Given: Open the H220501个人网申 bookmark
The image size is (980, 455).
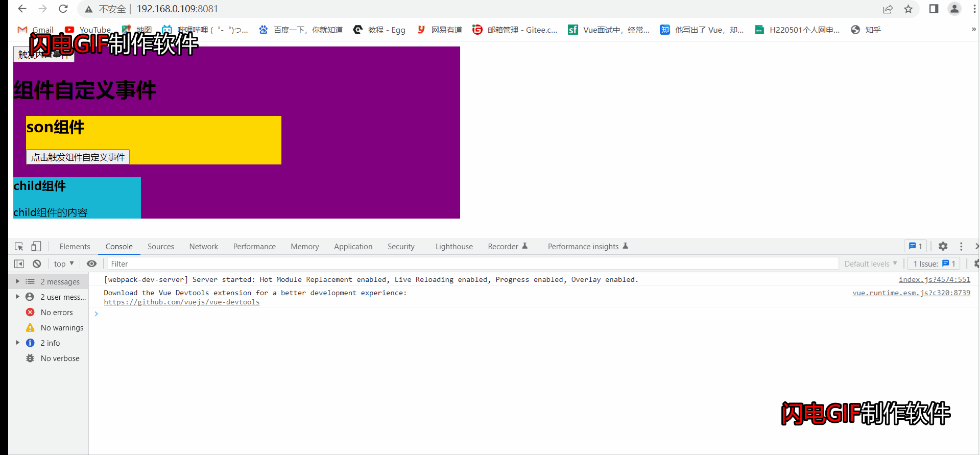Looking at the screenshot, I should 797,30.
